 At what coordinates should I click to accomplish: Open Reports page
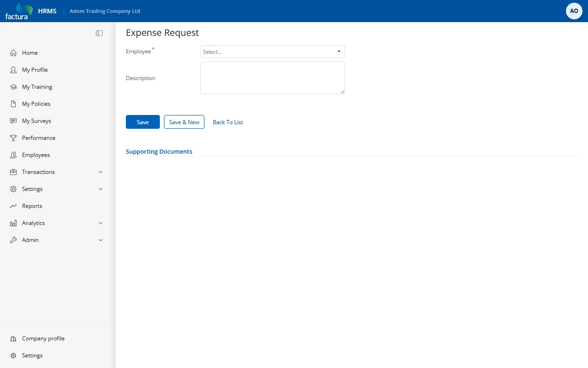pyautogui.click(x=32, y=206)
